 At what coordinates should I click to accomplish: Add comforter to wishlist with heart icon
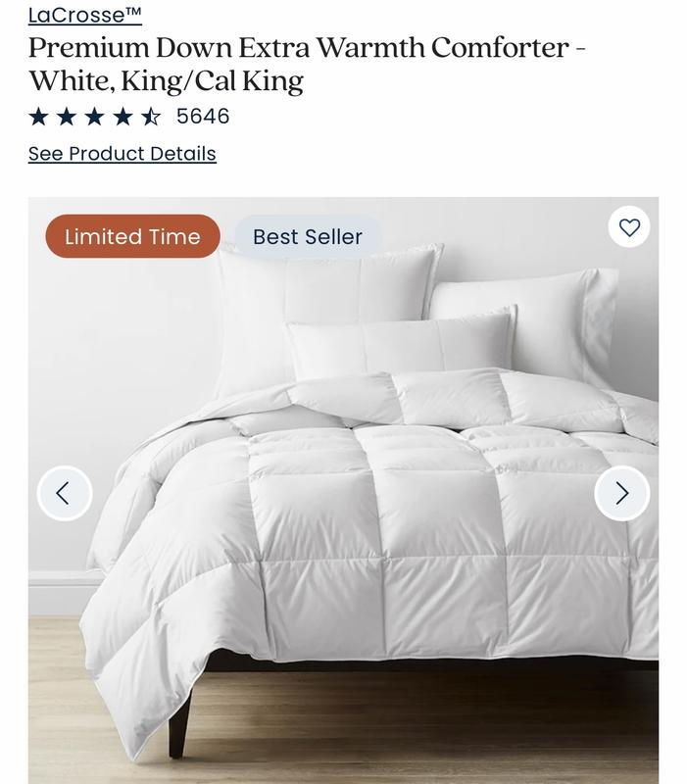click(629, 227)
